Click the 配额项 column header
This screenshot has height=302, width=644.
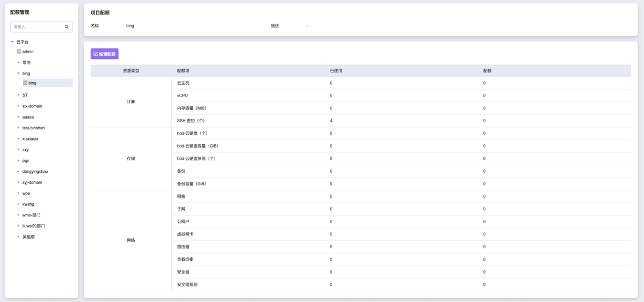183,71
